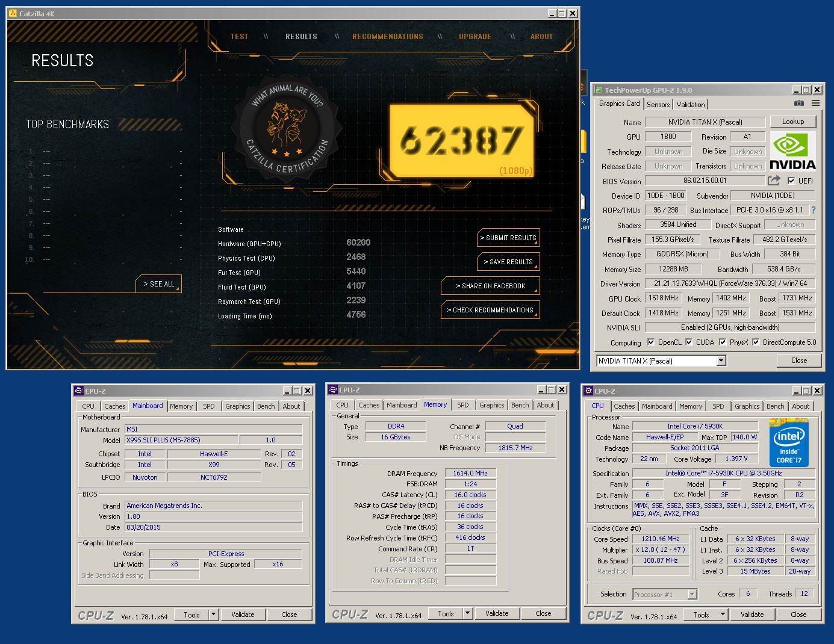834x644 pixels.
Task: Click the Physics Test (CPU) score 2468
Action: (356, 257)
